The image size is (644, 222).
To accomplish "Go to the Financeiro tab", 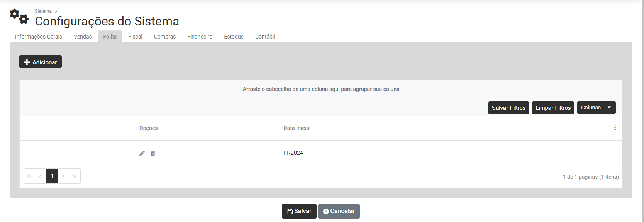I will point(200,37).
